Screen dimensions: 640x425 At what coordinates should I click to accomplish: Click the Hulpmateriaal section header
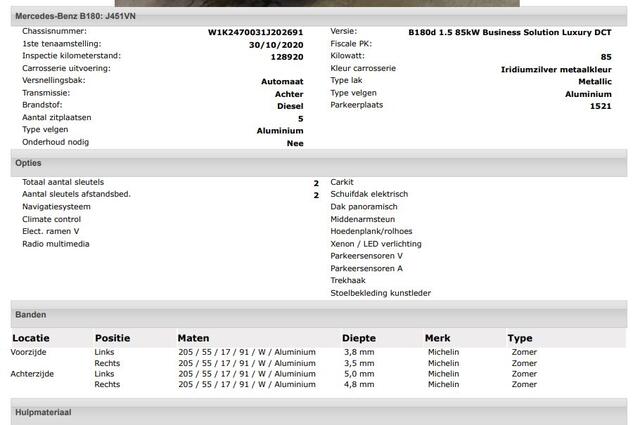click(x=319, y=412)
